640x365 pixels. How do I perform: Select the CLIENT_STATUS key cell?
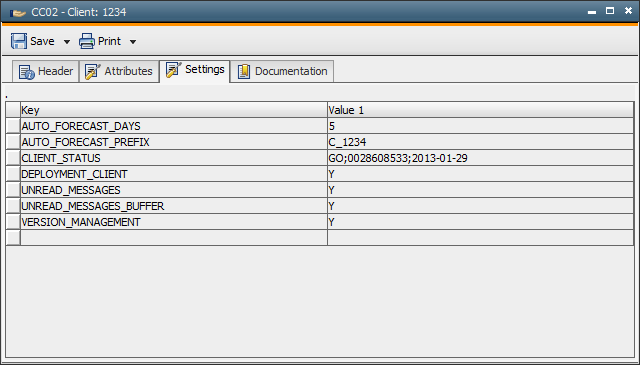click(174, 158)
